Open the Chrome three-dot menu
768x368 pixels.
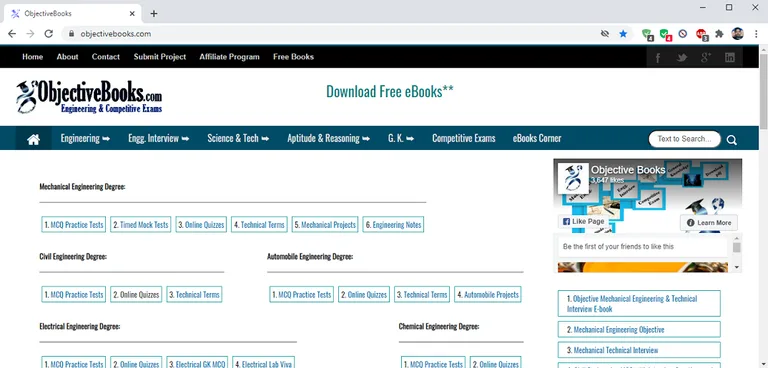(x=755, y=34)
